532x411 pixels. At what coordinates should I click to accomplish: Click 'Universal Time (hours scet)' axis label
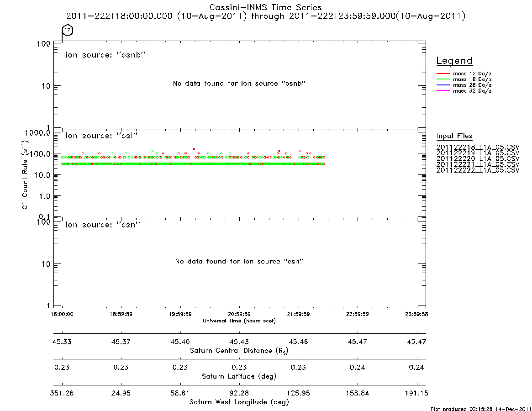tap(239, 321)
